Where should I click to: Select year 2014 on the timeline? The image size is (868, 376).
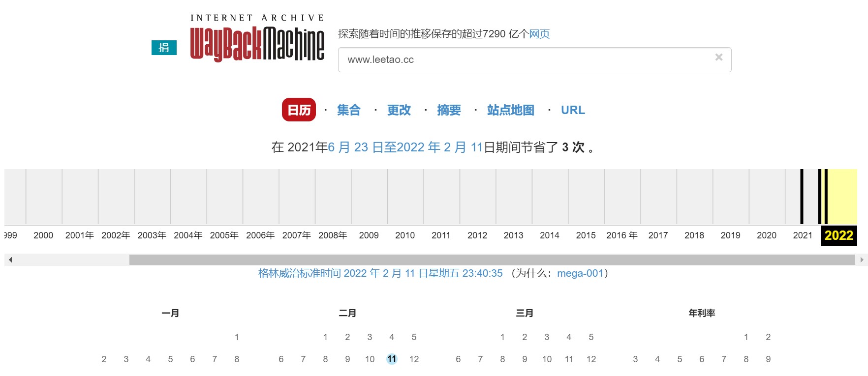550,235
